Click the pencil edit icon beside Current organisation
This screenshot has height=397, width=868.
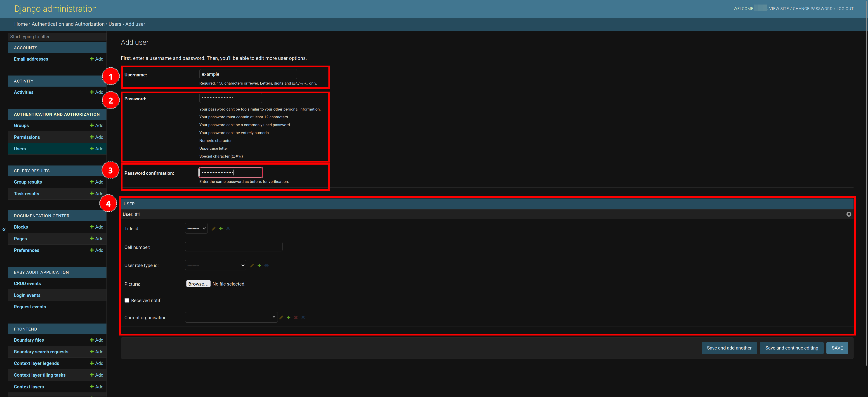(x=281, y=317)
